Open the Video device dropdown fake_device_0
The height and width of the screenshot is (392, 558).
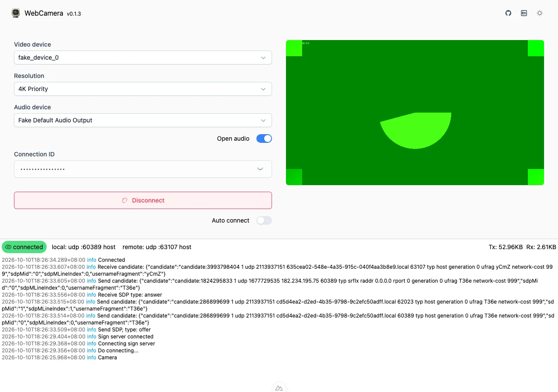coord(143,57)
